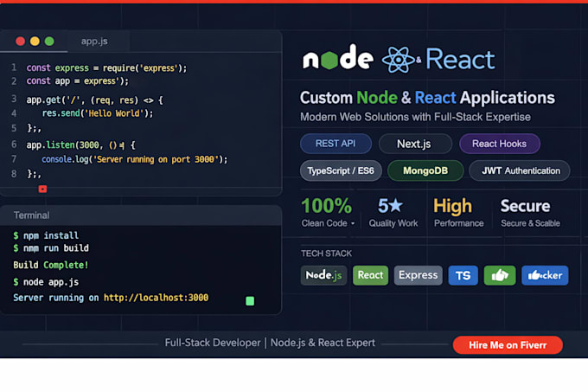The height and width of the screenshot is (392, 588).
Task: Click the blue TS badge
Action: [463, 276]
